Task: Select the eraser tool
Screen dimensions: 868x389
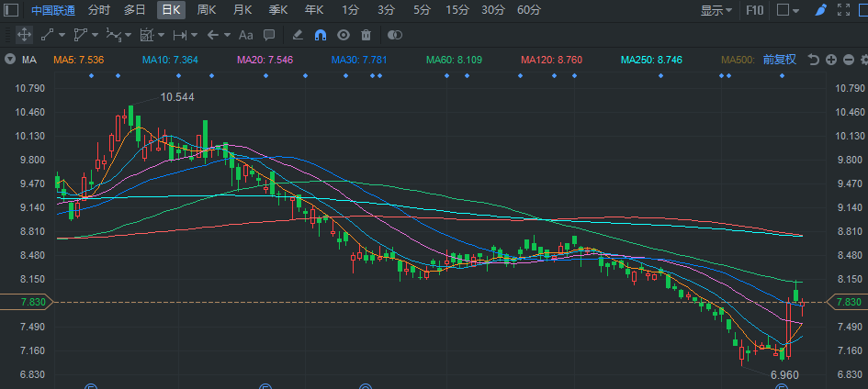Action: click(298, 35)
